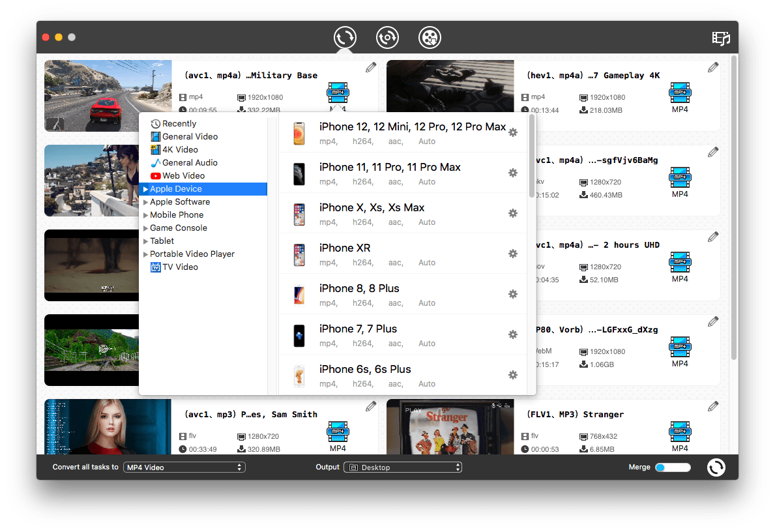Select the Sam Smith video thumbnail

[x=108, y=426]
